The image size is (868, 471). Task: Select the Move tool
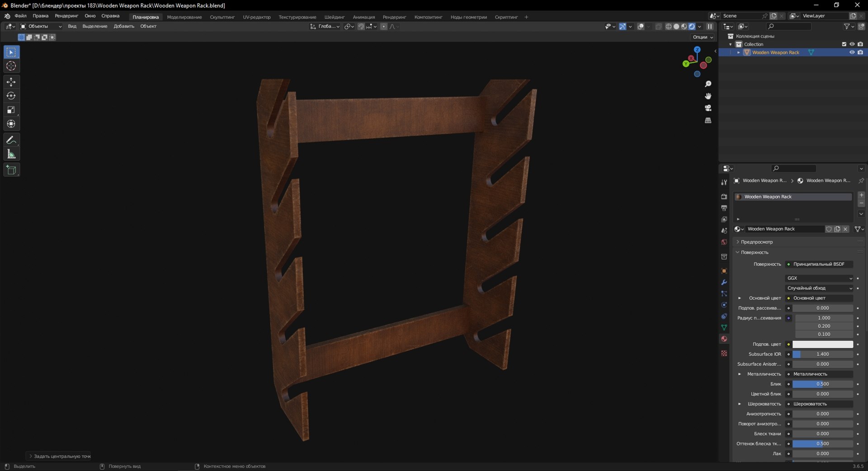point(11,82)
